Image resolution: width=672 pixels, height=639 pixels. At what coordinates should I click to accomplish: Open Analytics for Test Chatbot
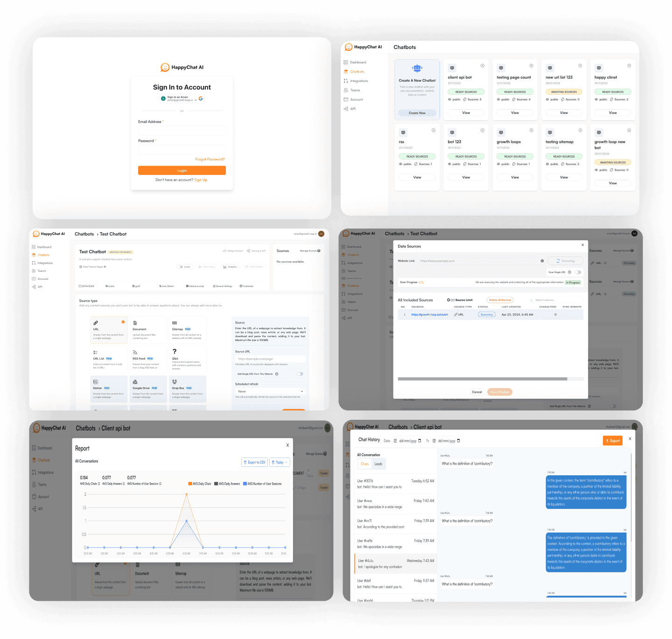pyautogui.click(x=231, y=267)
